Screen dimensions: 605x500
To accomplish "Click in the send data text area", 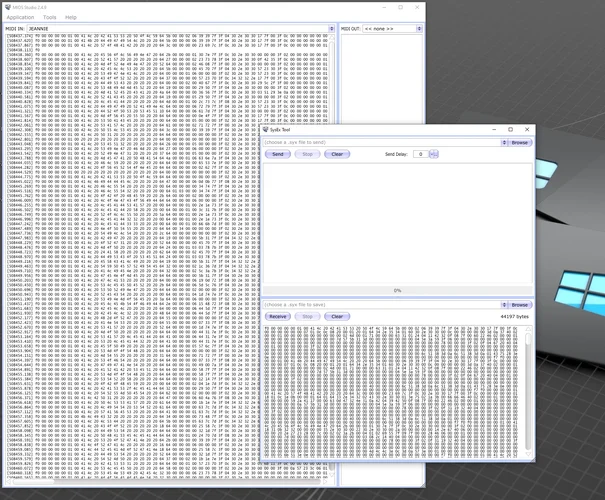I will pyautogui.click(x=397, y=224).
